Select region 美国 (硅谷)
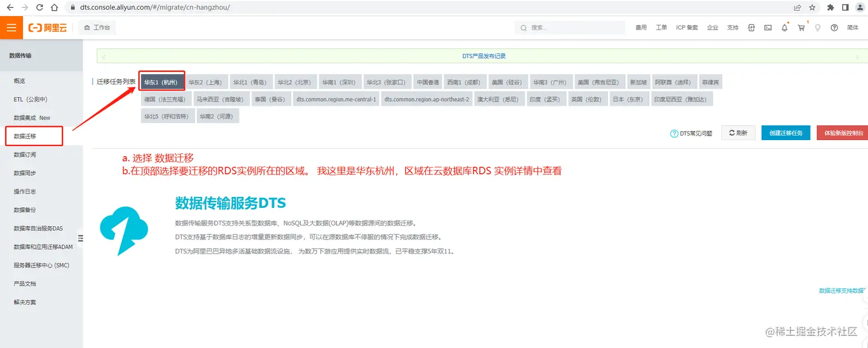This screenshot has width=868, height=348. tap(507, 82)
